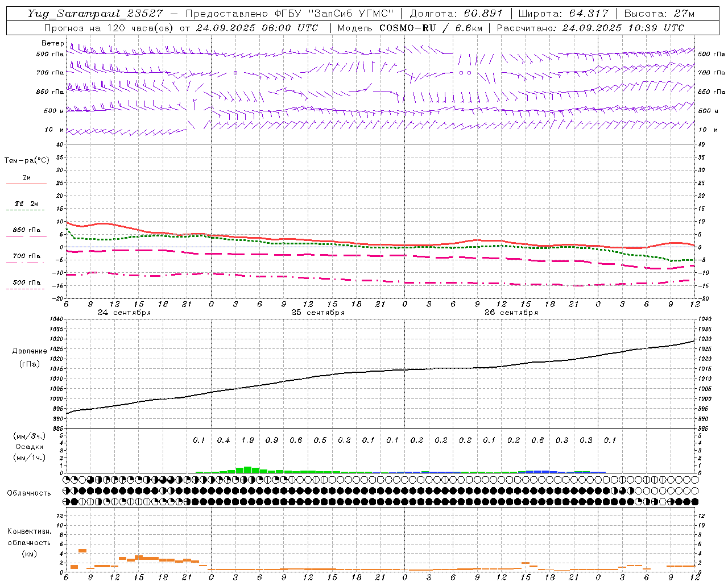Click the "Тем-ра(°C)" panel label

coord(27,161)
